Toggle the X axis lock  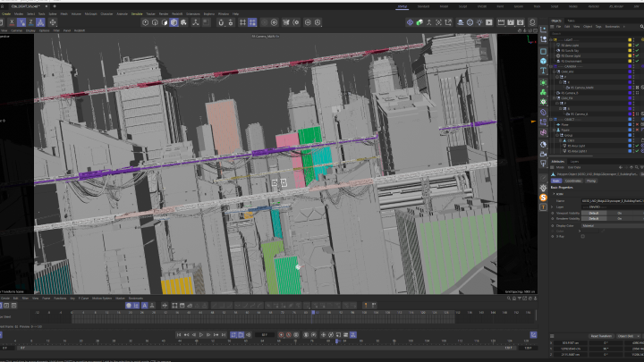(x=12, y=22)
